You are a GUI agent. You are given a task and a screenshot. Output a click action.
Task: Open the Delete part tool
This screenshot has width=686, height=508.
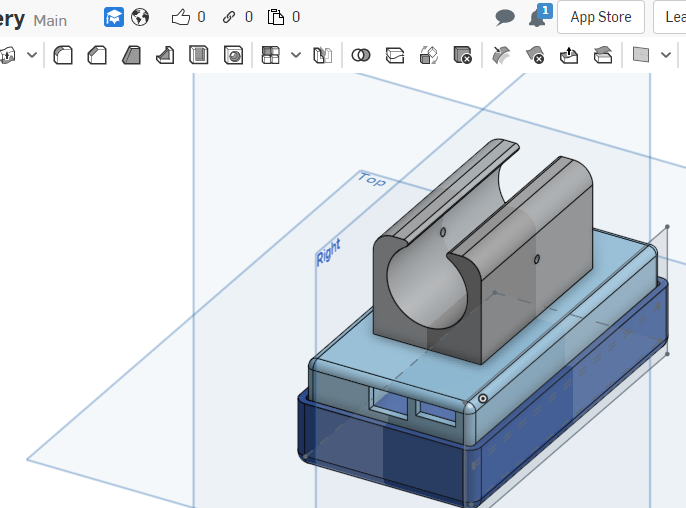click(x=462, y=55)
